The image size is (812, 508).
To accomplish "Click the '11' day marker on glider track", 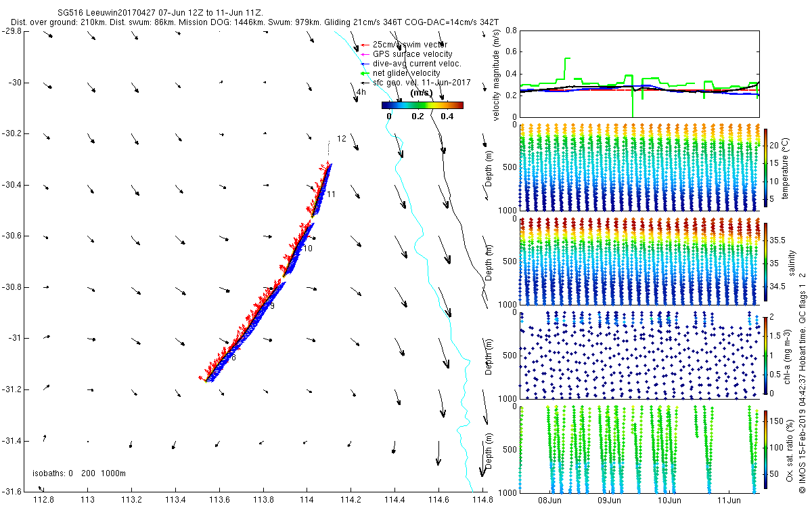I will [x=331, y=194].
